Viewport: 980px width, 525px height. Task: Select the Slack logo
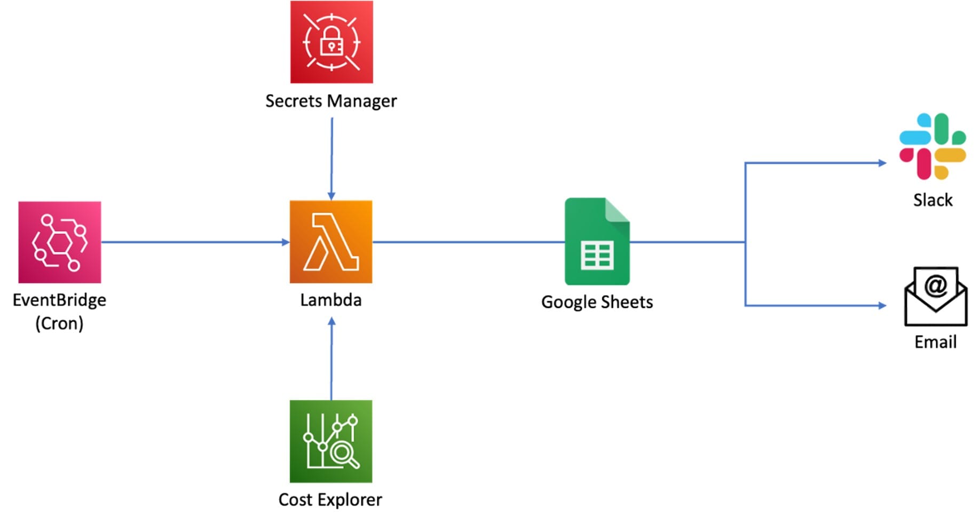pyautogui.click(x=932, y=146)
